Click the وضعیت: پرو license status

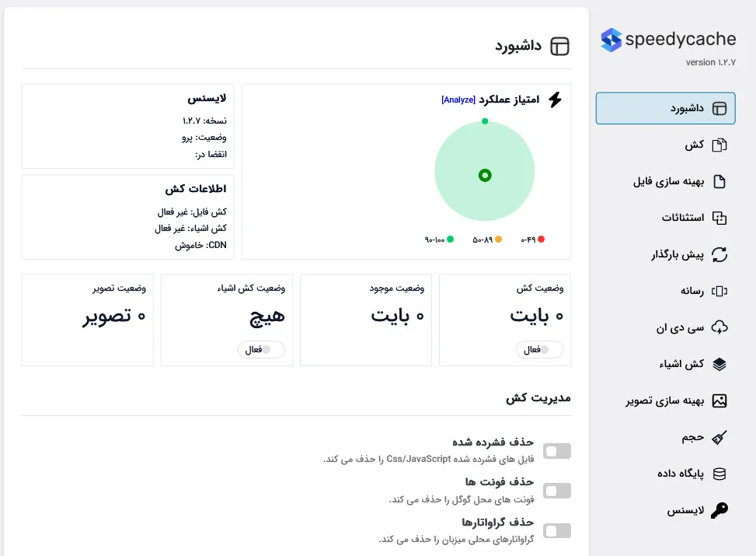[204, 138]
